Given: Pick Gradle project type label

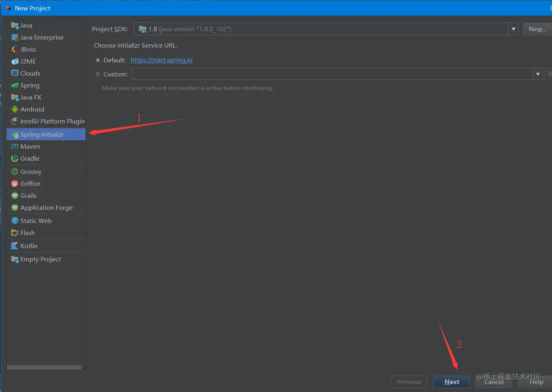Looking at the screenshot, I should tap(30, 159).
